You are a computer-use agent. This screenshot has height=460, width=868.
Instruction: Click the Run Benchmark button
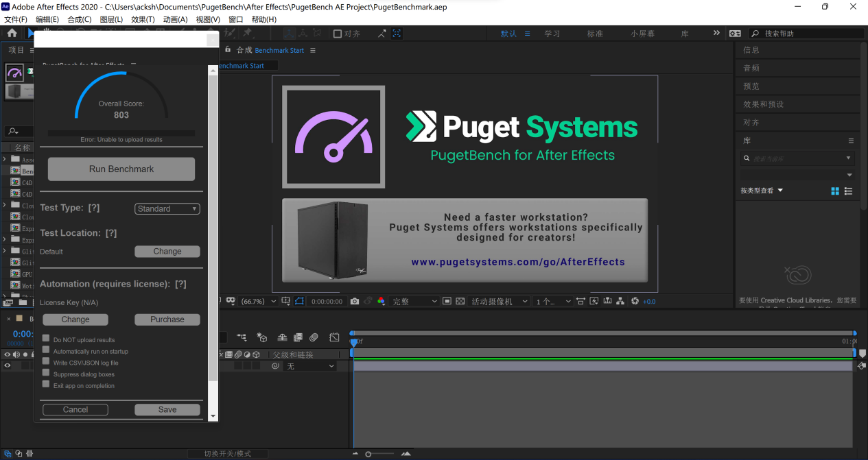point(121,169)
